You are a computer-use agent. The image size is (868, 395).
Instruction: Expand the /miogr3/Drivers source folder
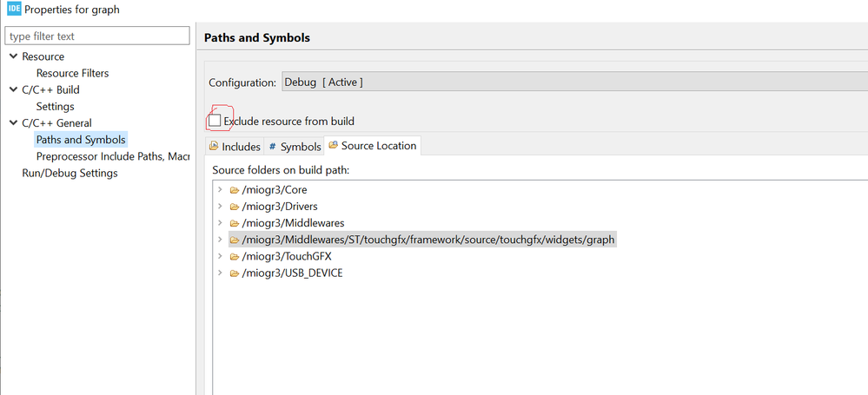(x=220, y=207)
